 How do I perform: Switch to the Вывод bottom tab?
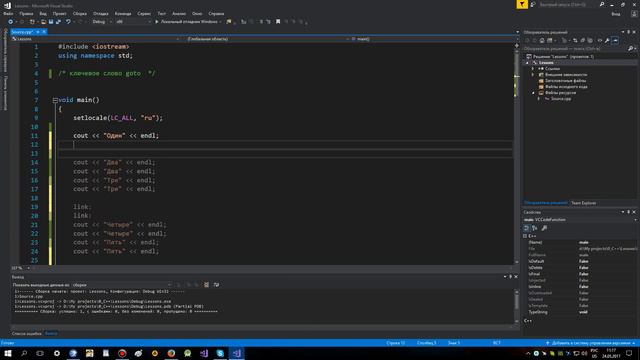pos(51,333)
